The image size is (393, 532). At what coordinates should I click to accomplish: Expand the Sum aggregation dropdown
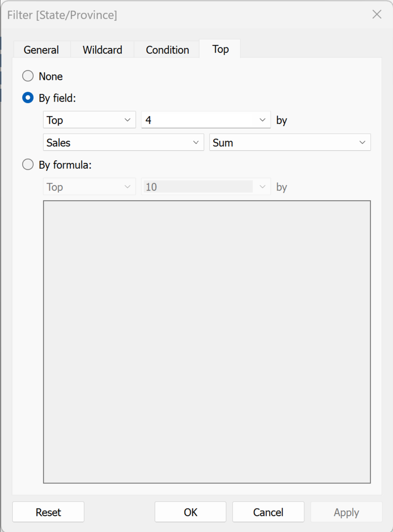(290, 142)
